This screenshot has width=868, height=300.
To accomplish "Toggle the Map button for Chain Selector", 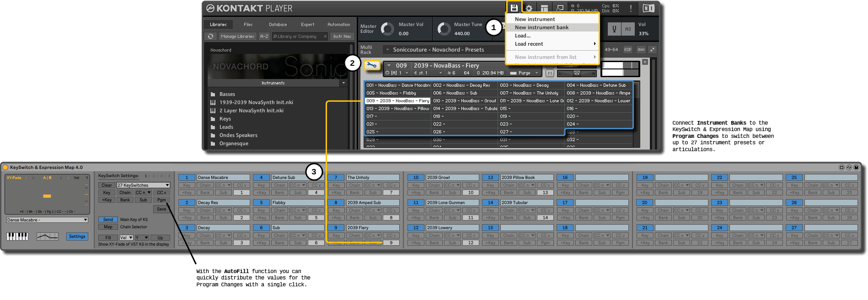I will (x=108, y=227).
